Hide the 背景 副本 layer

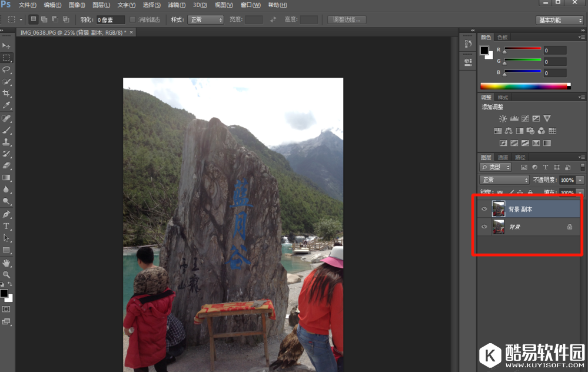click(x=484, y=209)
